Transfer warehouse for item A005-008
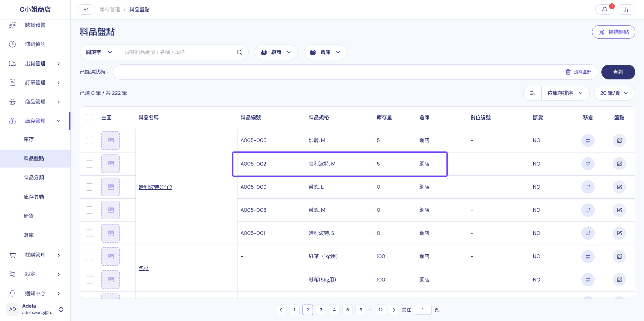 point(588,210)
